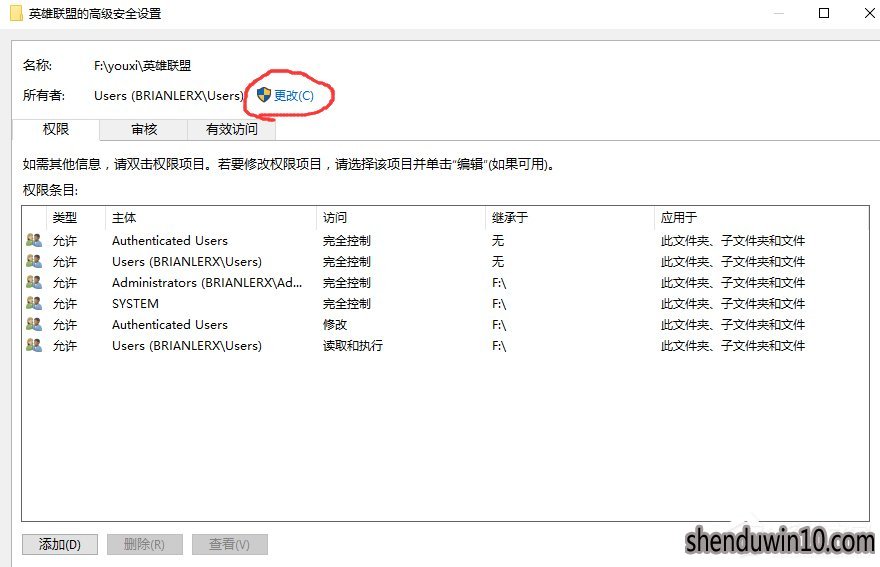This screenshot has height=567, width=880.
Task: Click user icon of the SYSTEM row
Action: 34,304
